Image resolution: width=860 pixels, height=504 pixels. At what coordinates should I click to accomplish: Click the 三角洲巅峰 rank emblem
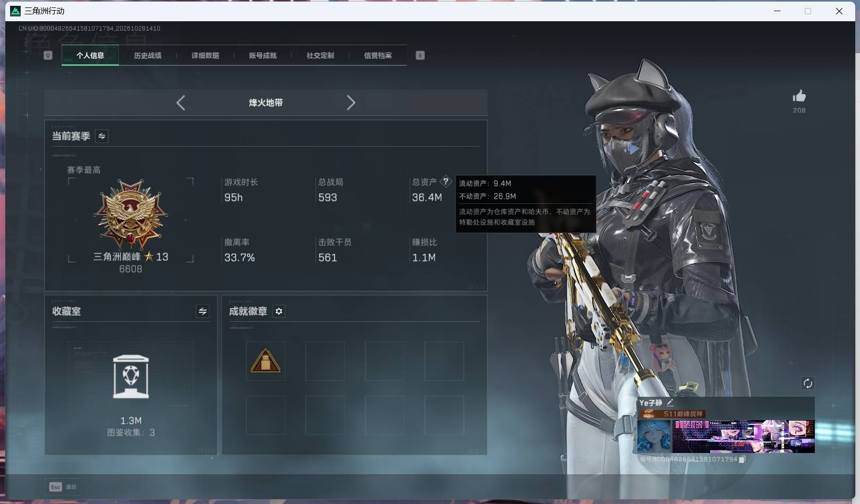click(x=131, y=215)
